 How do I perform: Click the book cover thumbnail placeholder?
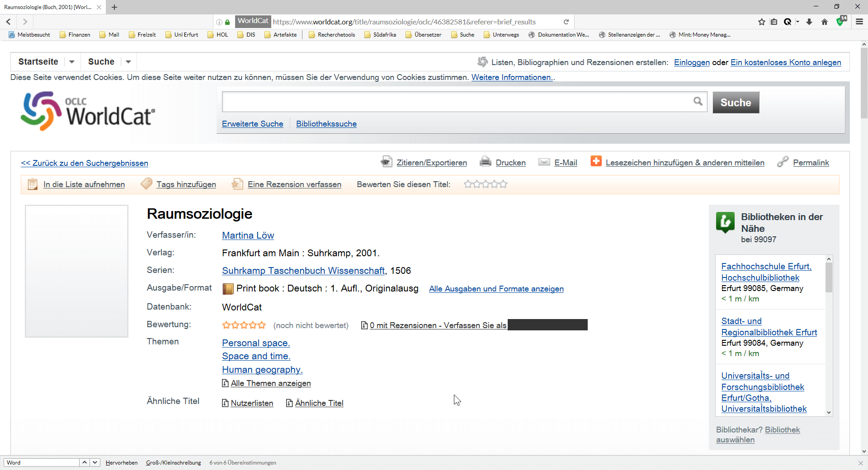(x=76, y=271)
